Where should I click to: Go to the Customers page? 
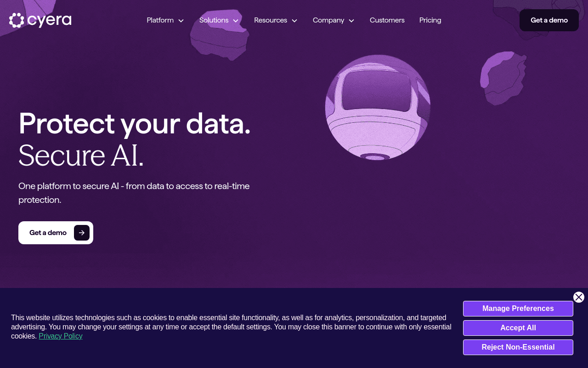pyautogui.click(x=387, y=20)
